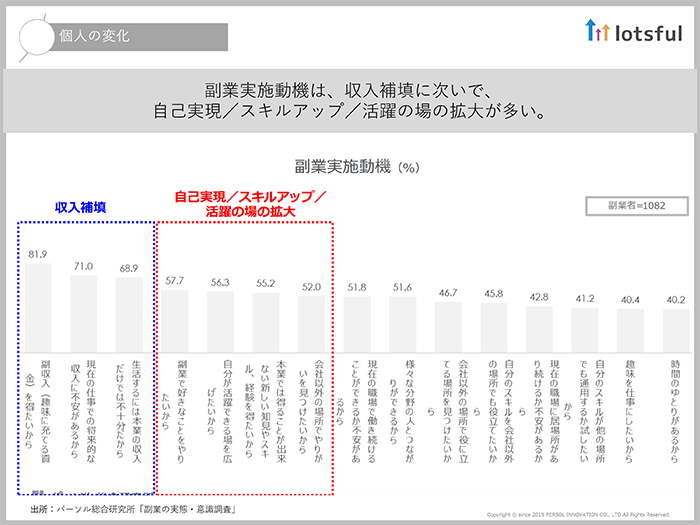700x525 pixels.
Task: Click the lotsful logo
Action: coord(634,31)
